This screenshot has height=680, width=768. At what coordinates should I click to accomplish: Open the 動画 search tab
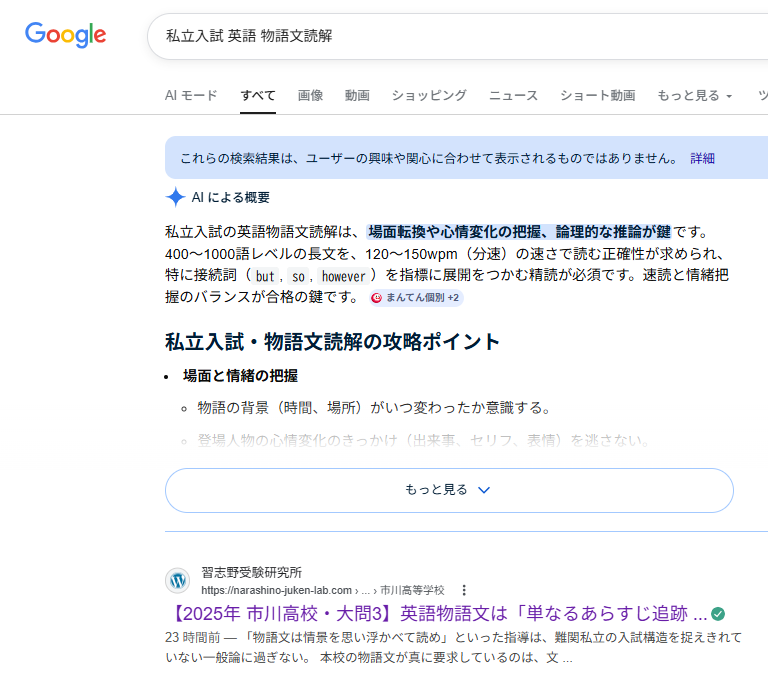point(357,96)
